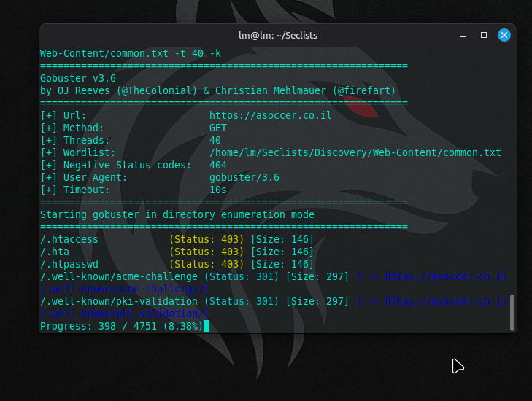Minimize the terminal window
This screenshot has width=532, height=401.
[x=463, y=35]
